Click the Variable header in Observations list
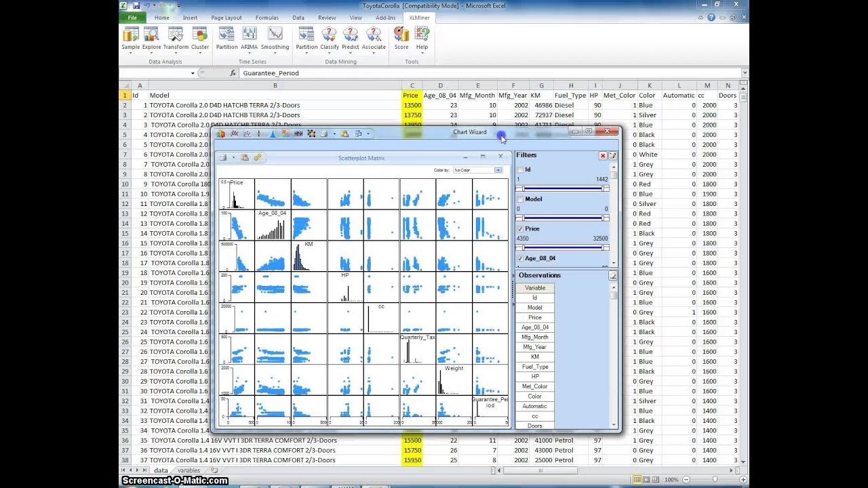 coord(535,288)
